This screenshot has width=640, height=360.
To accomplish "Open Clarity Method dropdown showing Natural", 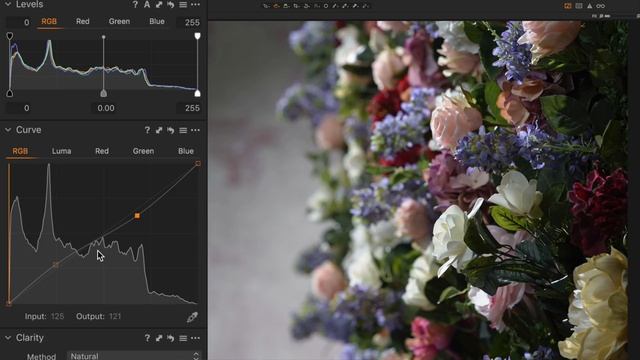I will (134, 356).
